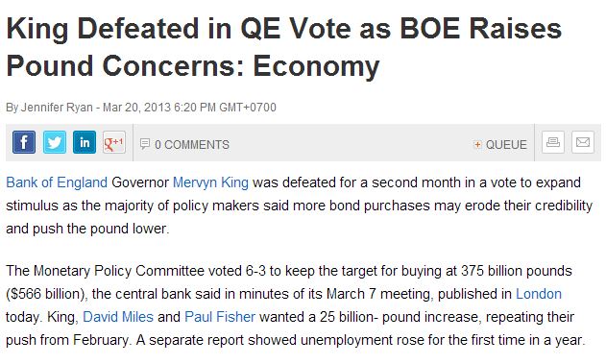Click the comments speech bubble icon
Image resolution: width=606 pixels, height=364 pixels.
coord(145,144)
